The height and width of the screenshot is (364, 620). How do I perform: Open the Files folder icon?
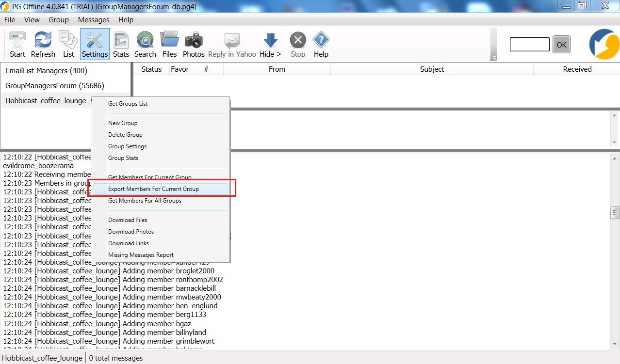(169, 44)
